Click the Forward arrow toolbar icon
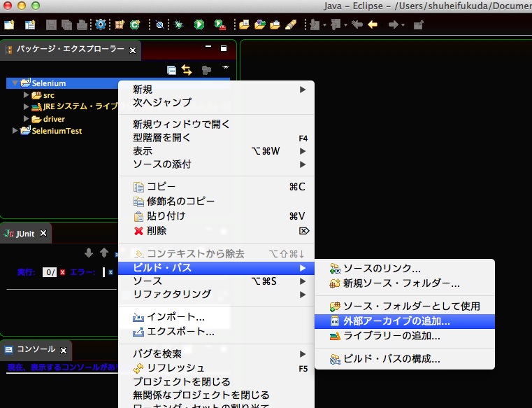This screenshot has height=408, width=532. [393, 24]
